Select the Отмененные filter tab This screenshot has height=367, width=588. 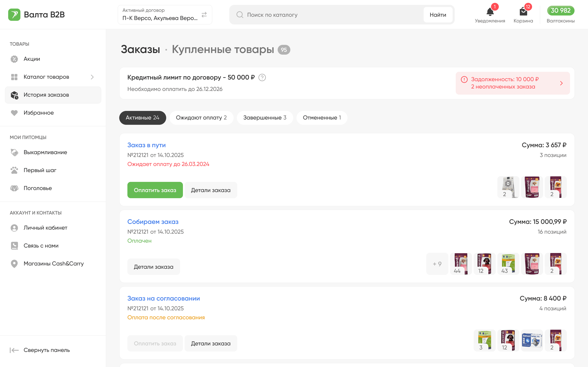[x=322, y=118]
